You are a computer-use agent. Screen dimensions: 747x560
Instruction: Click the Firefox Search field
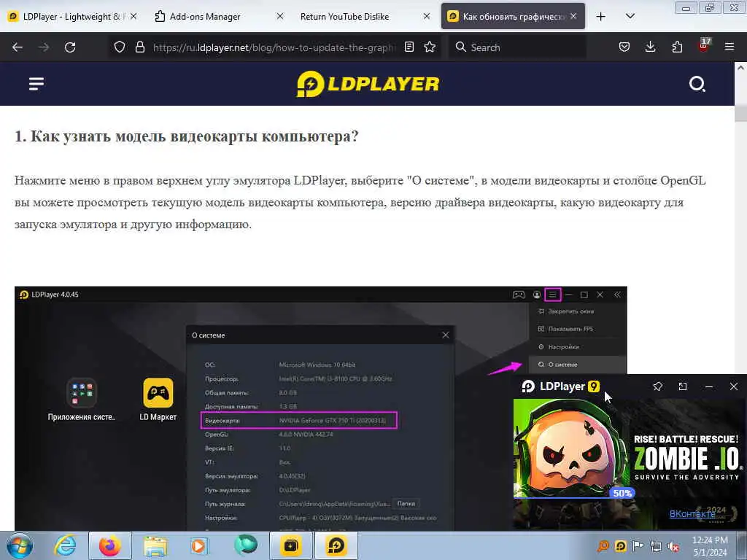click(x=517, y=47)
